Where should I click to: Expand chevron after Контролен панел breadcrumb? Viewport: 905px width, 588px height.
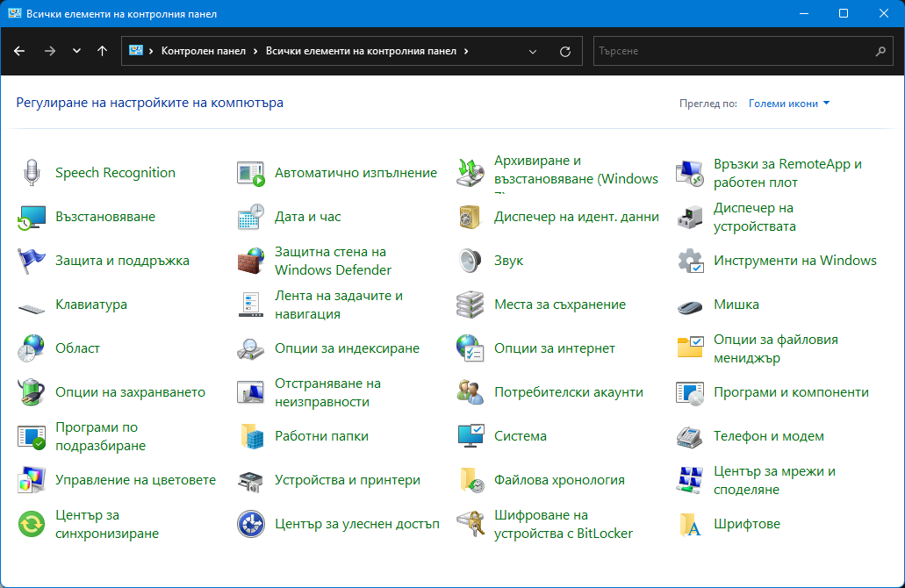tap(255, 52)
